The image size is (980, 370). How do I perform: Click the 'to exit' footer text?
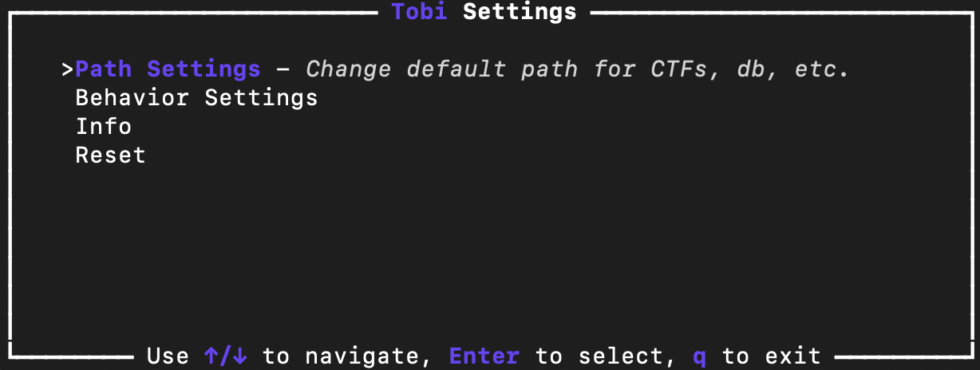pos(772,356)
